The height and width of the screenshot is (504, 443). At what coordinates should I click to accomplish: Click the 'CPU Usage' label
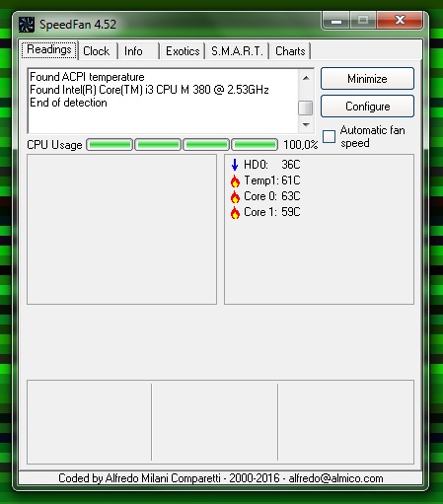click(x=54, y=145)
